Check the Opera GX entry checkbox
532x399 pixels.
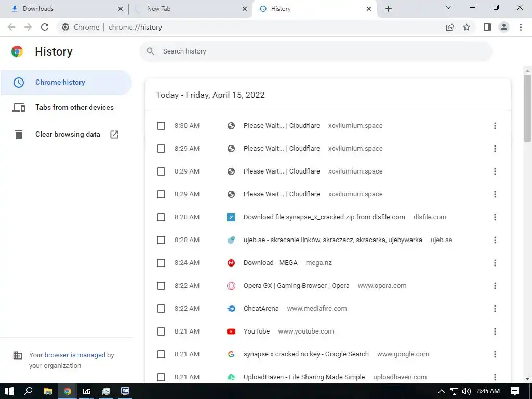(161, 286)
